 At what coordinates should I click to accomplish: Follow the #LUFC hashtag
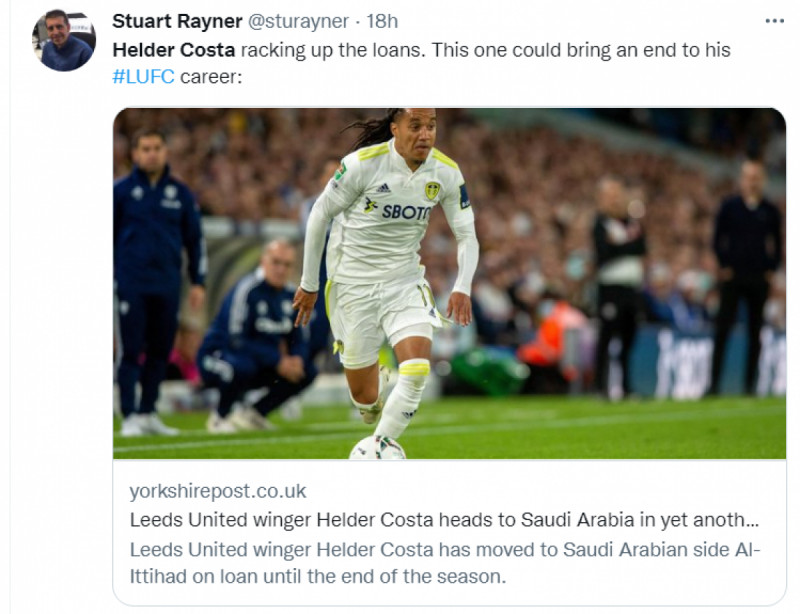(x=144, y=75)
